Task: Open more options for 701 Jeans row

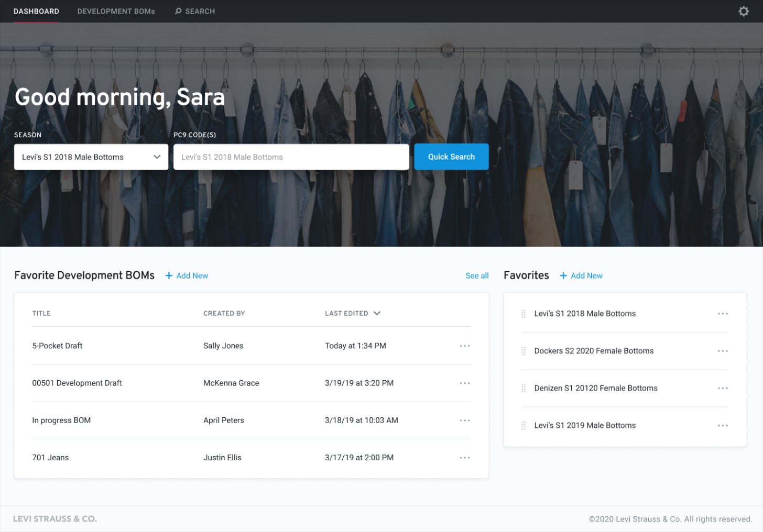Action: (465, 457)
